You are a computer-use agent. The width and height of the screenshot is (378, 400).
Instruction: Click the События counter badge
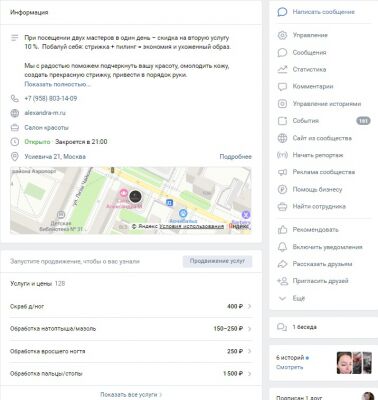363,121
